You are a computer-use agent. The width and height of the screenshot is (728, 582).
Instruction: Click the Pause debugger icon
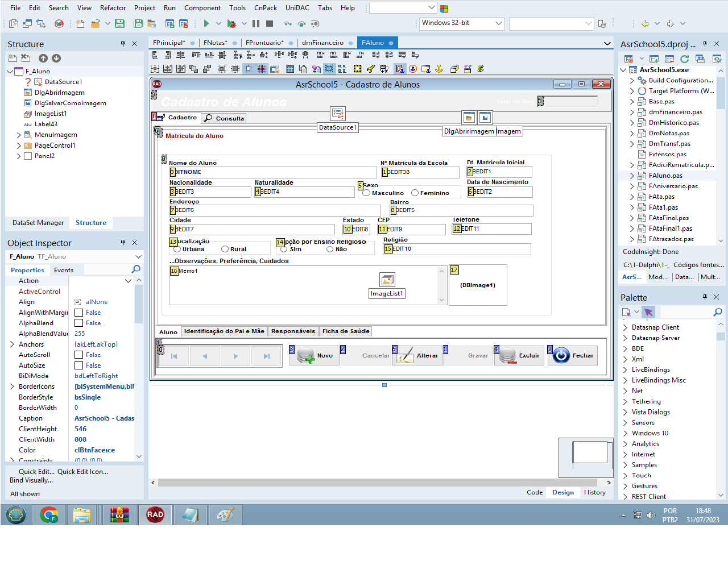256,23
